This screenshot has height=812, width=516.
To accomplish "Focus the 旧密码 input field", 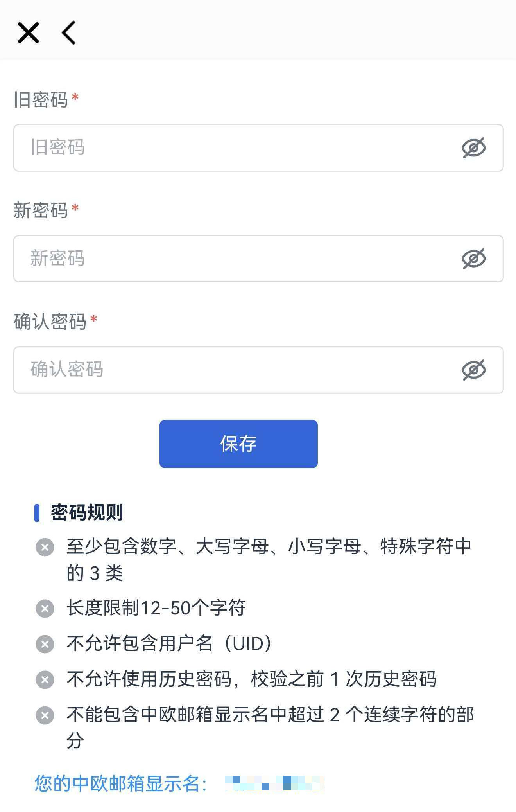I will click(235, 148).
